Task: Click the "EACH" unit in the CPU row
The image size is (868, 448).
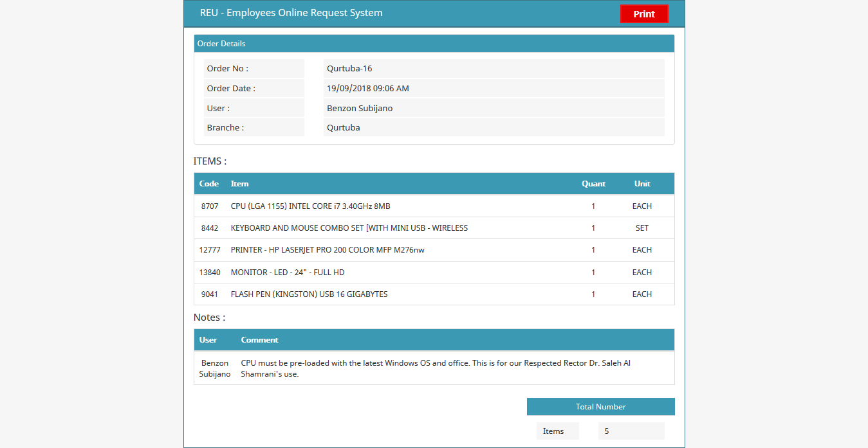Action: [x=642, y=206]
